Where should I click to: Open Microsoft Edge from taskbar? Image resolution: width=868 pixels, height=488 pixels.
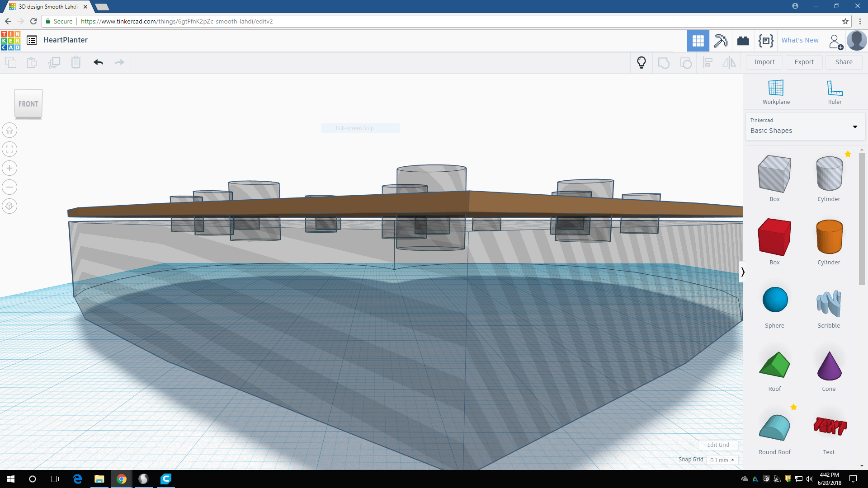(x=77, y=479)
